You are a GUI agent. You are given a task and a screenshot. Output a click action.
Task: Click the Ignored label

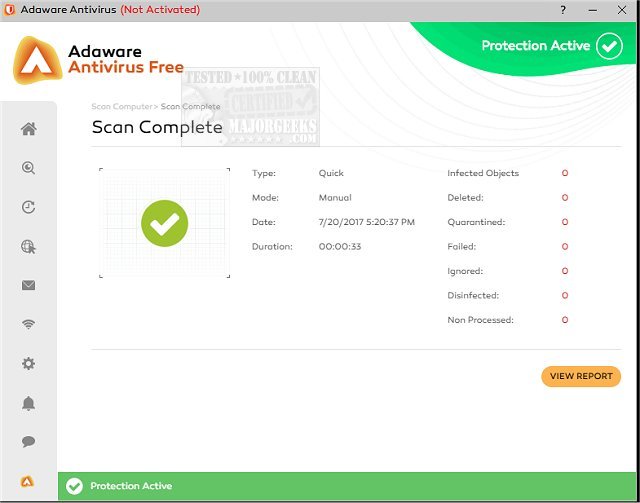[465, 271]
